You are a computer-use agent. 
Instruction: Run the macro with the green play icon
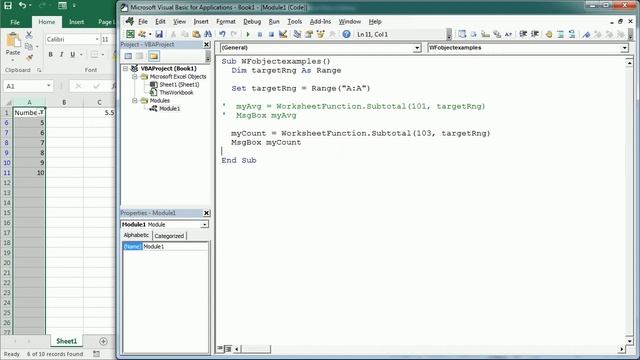(x=248, y=34)
